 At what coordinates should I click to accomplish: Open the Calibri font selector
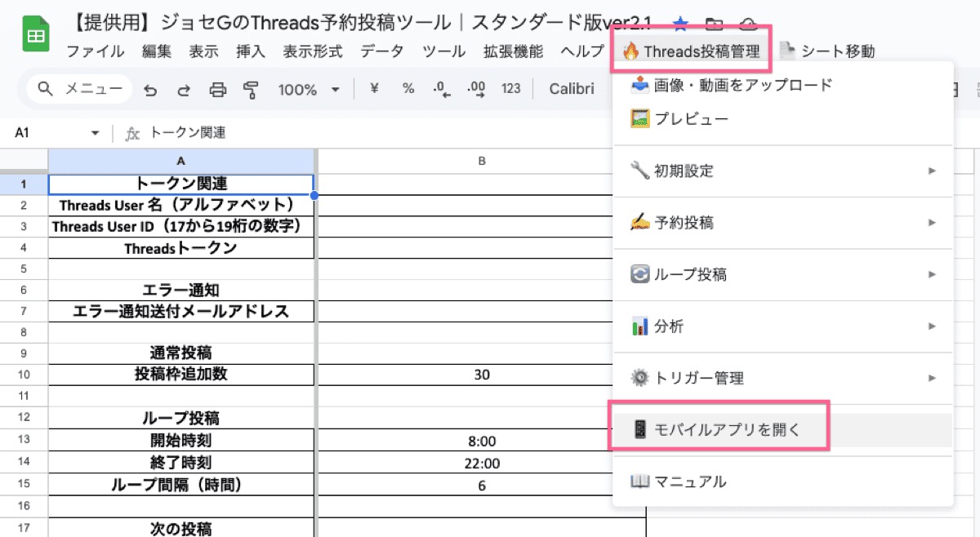(572, 89)
